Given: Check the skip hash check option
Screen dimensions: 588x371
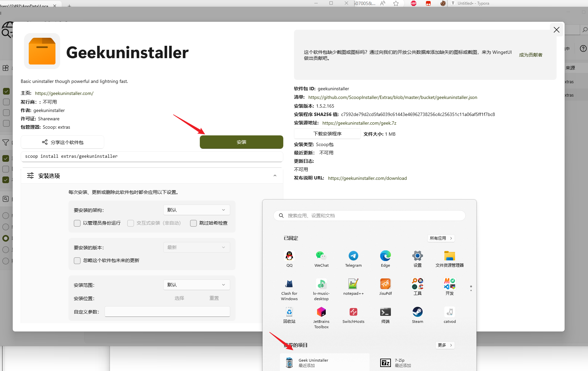Looking at the screenshot, I should pyautogui.click(x=193, y=223).
